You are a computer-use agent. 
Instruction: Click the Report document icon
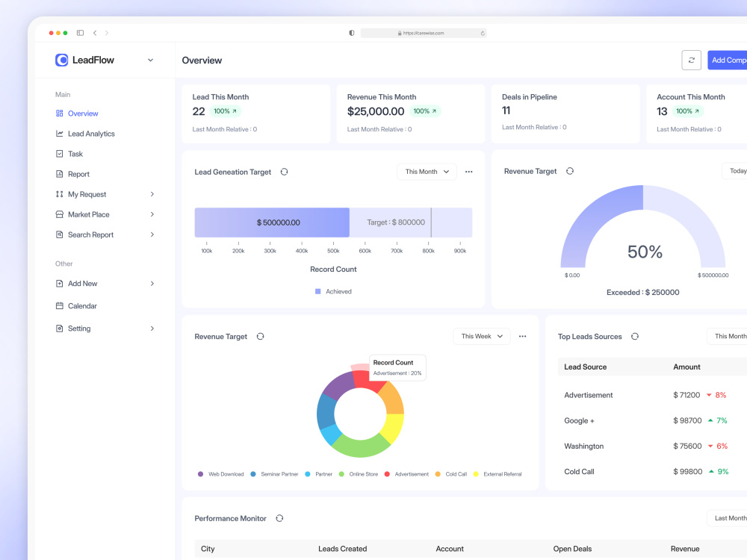point(60,174)
